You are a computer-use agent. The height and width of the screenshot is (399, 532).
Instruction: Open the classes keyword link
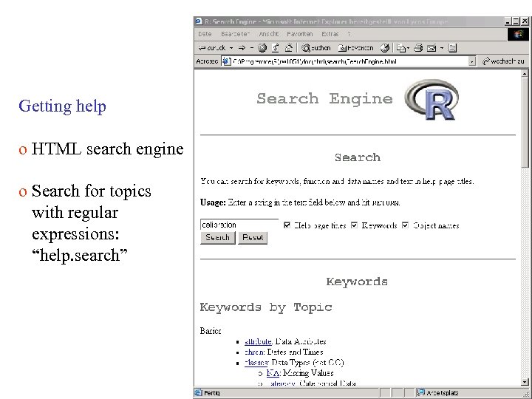click(256, 363)
